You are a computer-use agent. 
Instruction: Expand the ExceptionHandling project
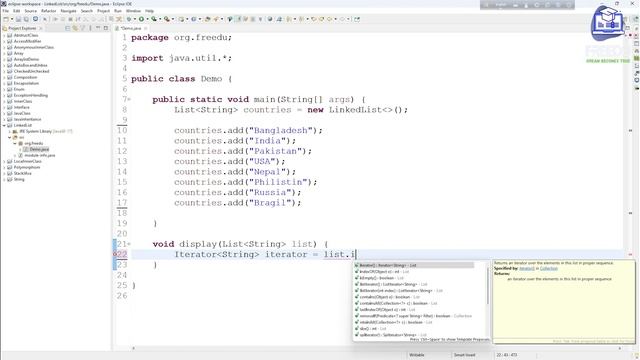[x=4, y=96]
